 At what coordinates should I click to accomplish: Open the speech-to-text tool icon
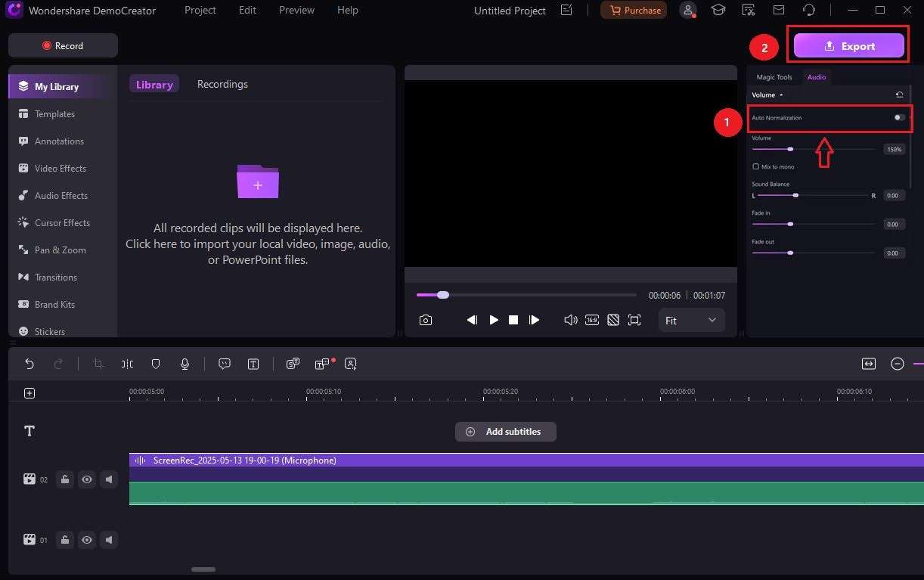point(293,364)
